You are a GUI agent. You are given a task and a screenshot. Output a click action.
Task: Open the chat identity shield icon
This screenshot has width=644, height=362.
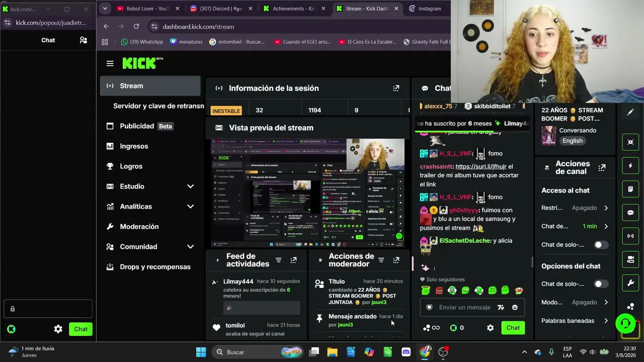(x=429, y=307)
